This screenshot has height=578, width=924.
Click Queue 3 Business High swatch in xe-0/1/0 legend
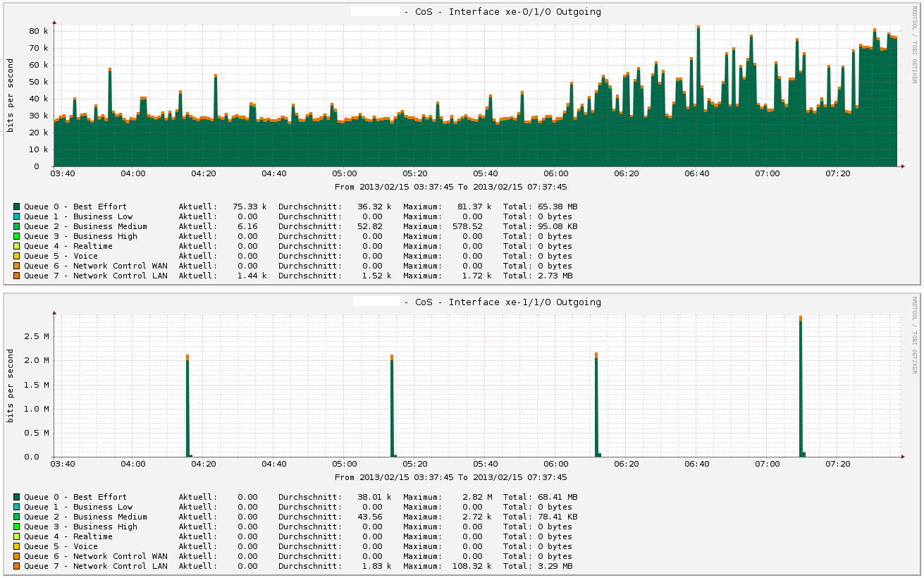16,236
